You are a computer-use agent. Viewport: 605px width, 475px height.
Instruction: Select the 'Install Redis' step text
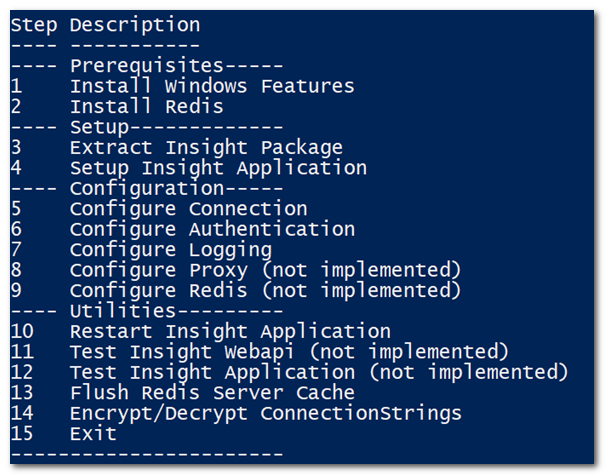point(146,106)
